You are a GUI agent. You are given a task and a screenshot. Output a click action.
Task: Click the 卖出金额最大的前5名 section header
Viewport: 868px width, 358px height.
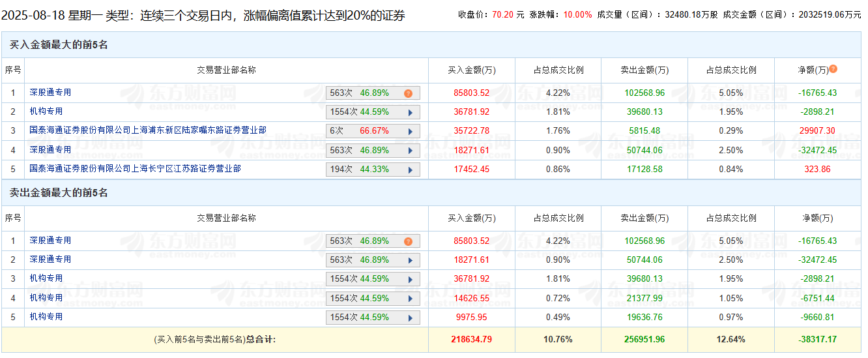[59, 193]
